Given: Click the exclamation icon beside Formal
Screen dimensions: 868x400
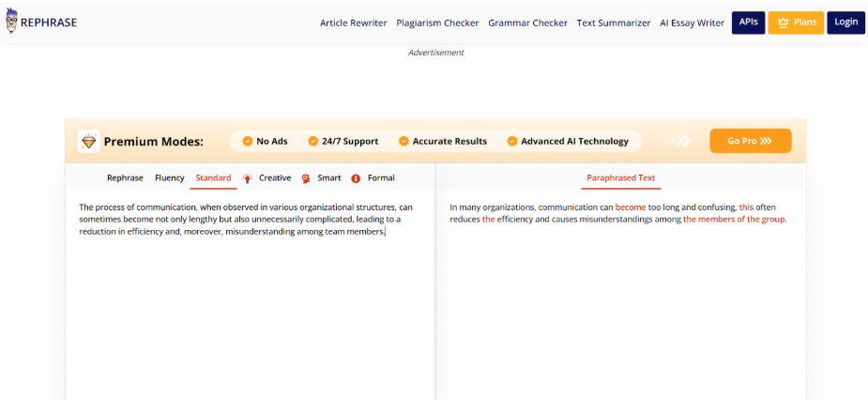Looking at the screenshot, I should [356, 178].
